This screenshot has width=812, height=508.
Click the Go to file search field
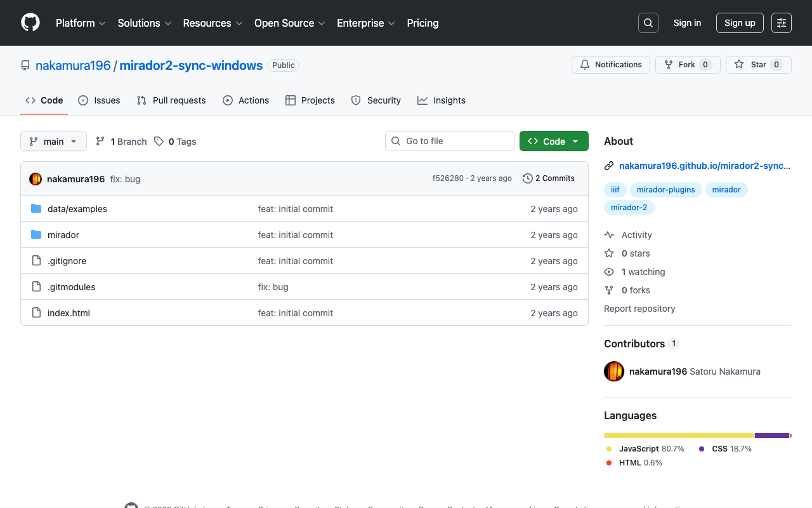pyautogui.click(x=450, y=141)
